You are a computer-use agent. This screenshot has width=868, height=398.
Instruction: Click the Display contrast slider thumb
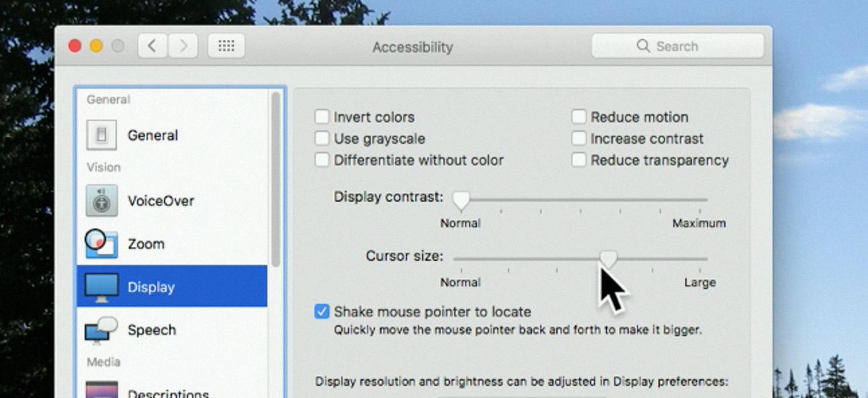click(460, 200)
